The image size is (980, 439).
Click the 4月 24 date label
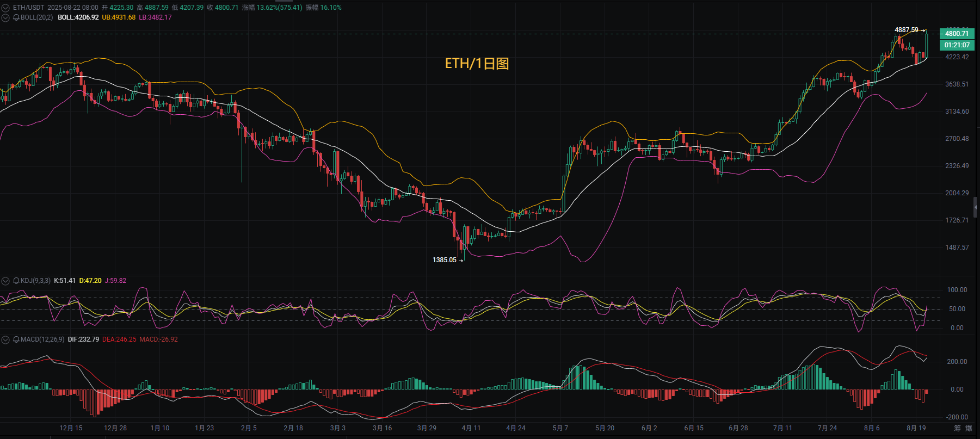pos(516,428)
